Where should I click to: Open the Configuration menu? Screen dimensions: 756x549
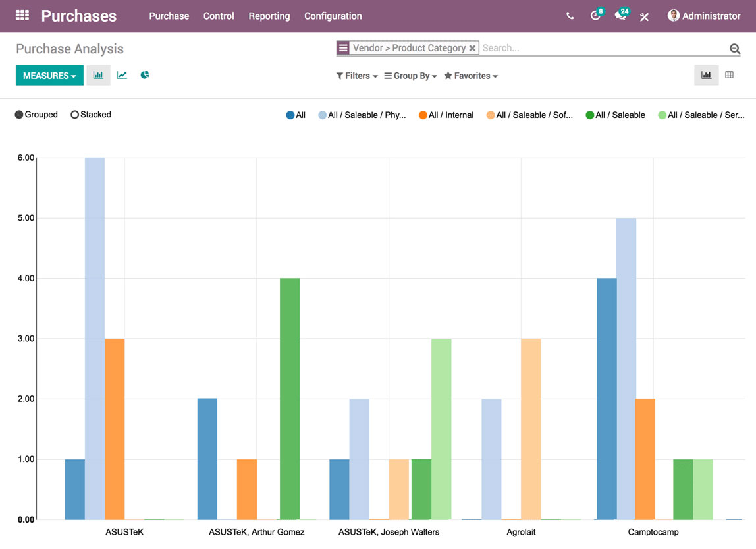(x=333, y=16)
